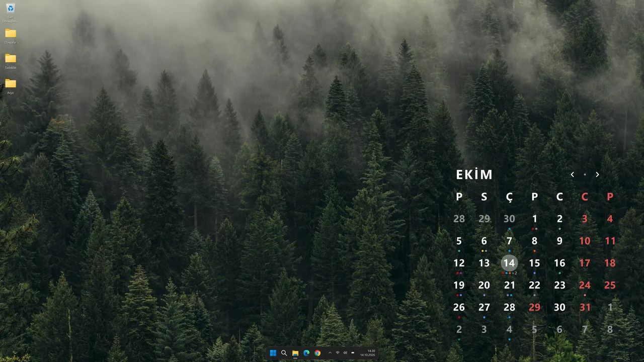This screenshot has width=644, height=362.
Task: Select October 23 in the calendar
Action: pos(559,285)
